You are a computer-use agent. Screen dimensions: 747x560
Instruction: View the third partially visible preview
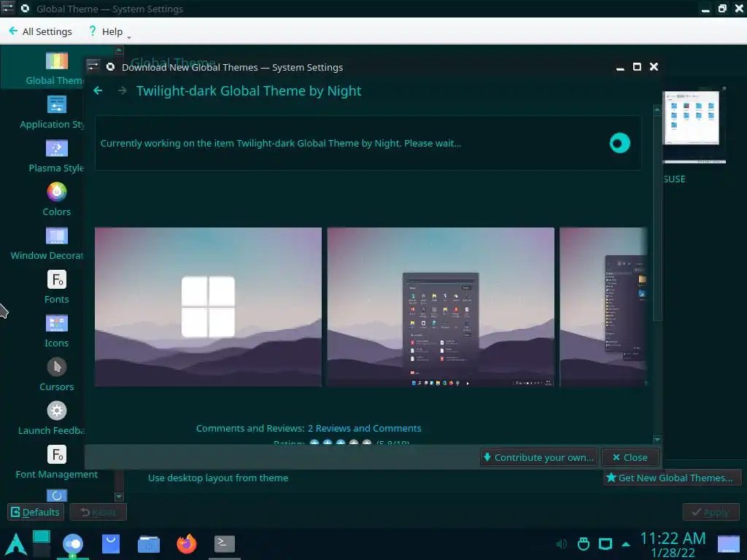603,307
